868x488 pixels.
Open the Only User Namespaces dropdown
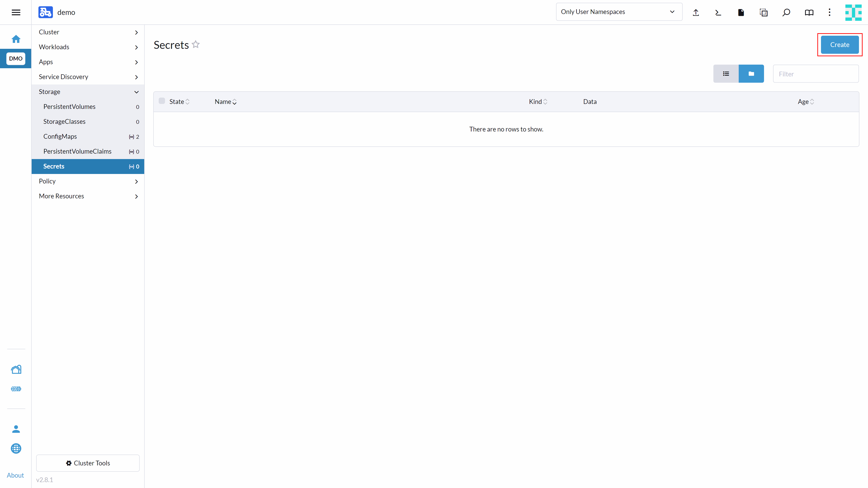pos(619,12)
